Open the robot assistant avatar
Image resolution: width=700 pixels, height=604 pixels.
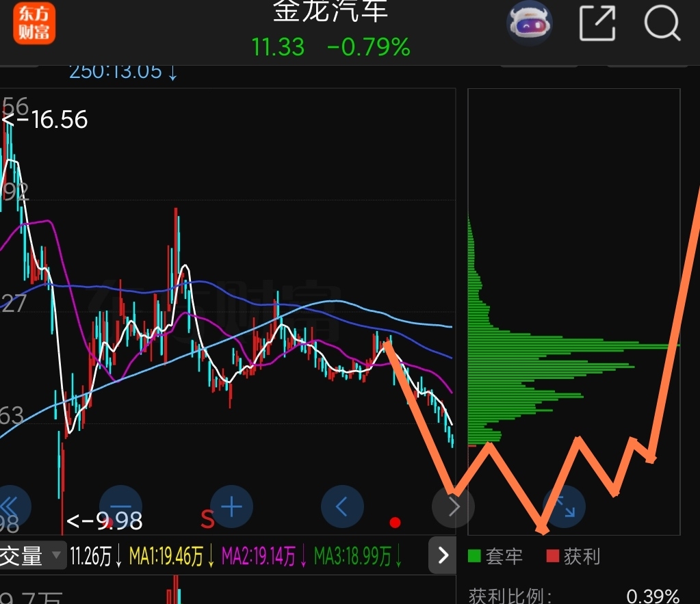[x=530, y=23]
